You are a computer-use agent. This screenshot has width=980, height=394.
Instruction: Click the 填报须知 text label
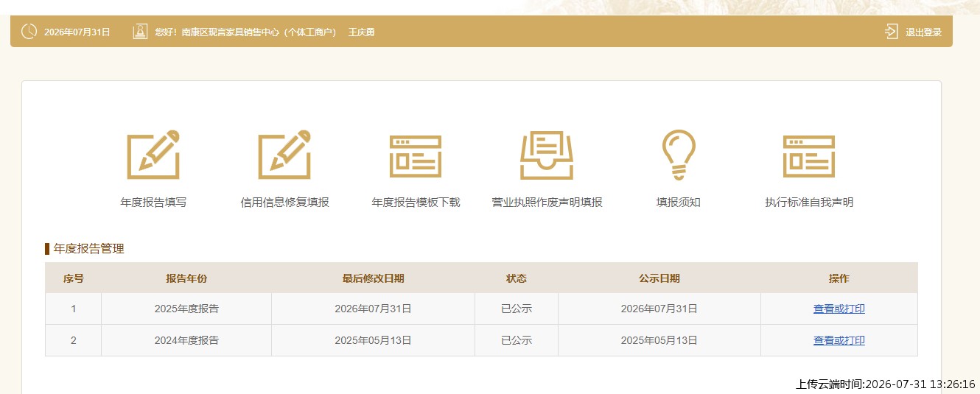click(x=678, y=203)
